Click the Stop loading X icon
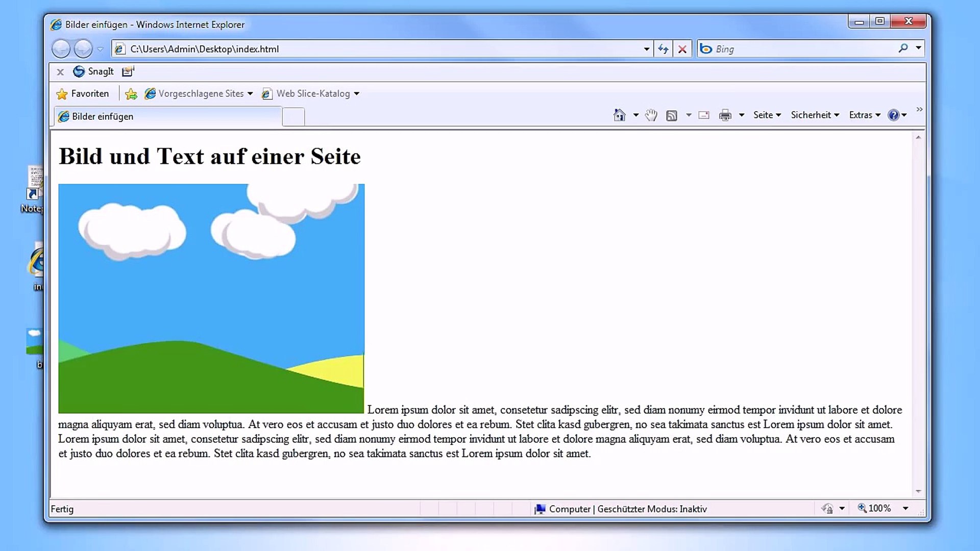Screen dimensions: 980x551 coord(682,49)
